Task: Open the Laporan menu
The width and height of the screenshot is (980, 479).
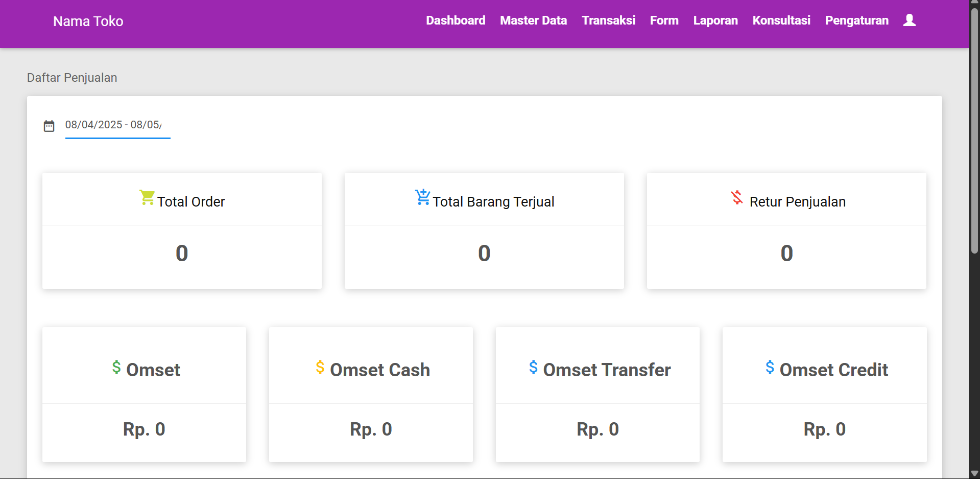Action: pyautogui.click(x=715, y=20)
